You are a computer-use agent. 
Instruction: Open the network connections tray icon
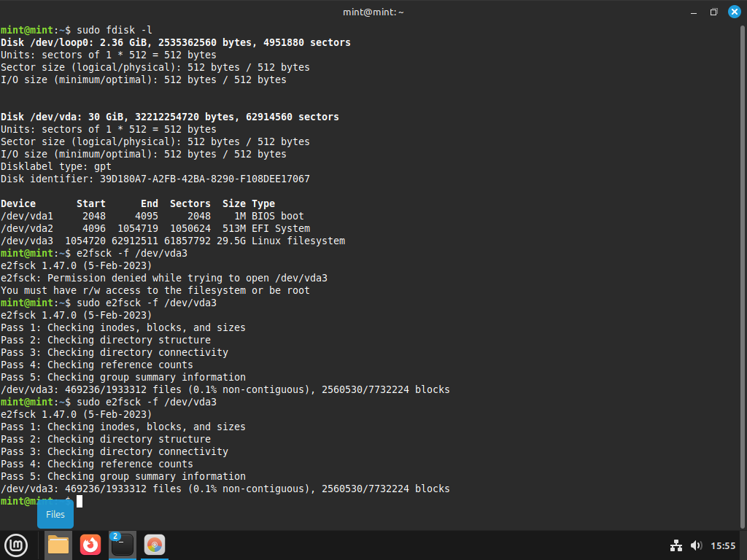[676, 545]
